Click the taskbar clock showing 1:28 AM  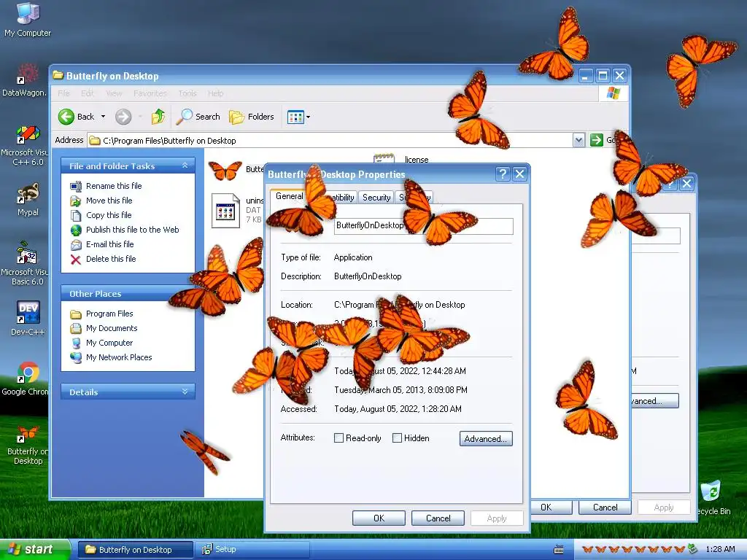click(x=720, y=550)
